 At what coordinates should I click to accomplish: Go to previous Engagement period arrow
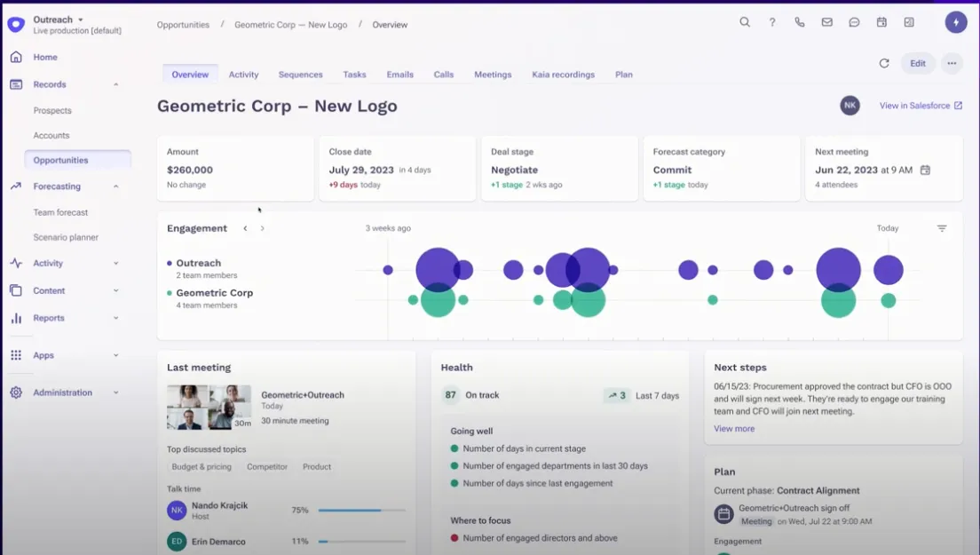(x=245, y=228)
